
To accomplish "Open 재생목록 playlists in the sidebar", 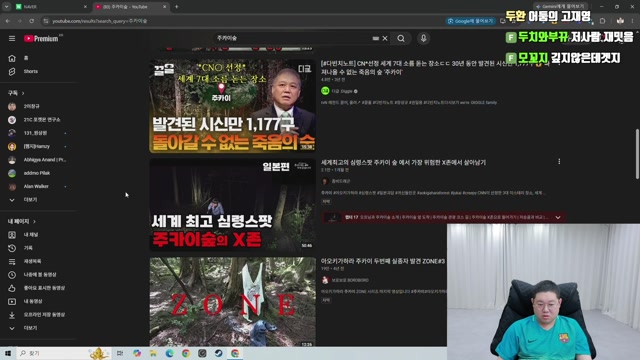I will coord(24,261).
